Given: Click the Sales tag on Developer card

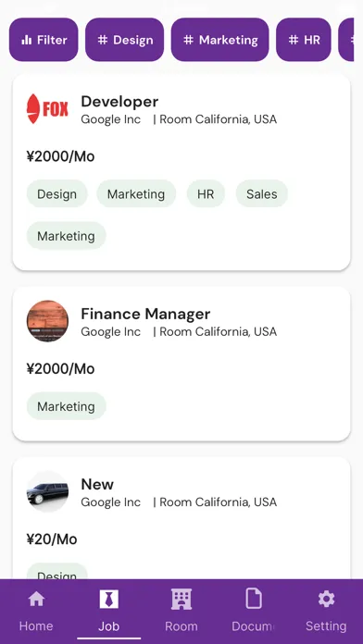Looking at the screenshot, I should pyautogui.click(x=262, y=194).
